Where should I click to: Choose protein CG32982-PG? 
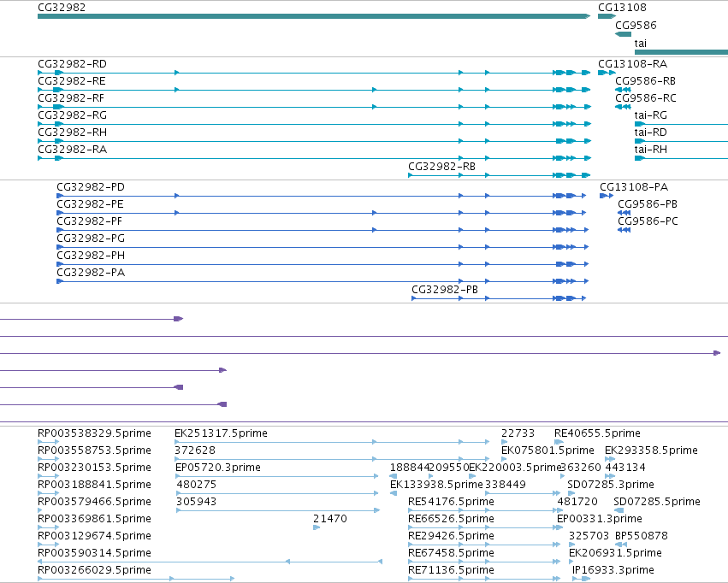click(x=91, y=238)
